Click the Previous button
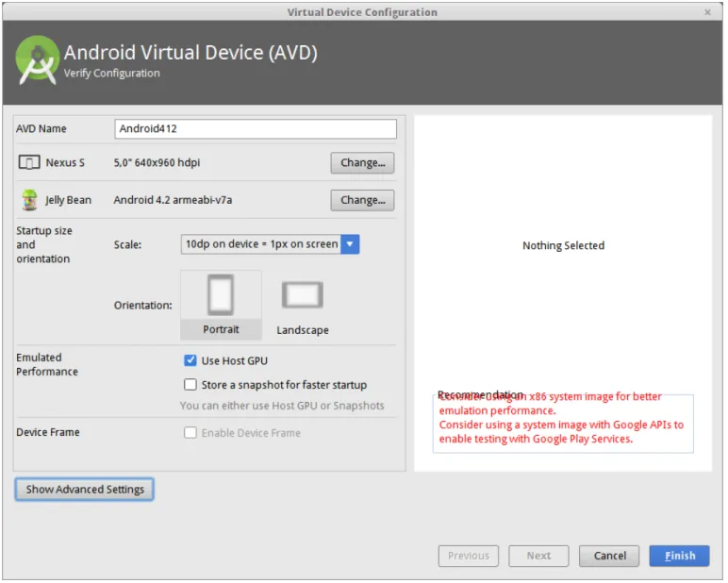This screenshot has height=583, width=728. 470,558
